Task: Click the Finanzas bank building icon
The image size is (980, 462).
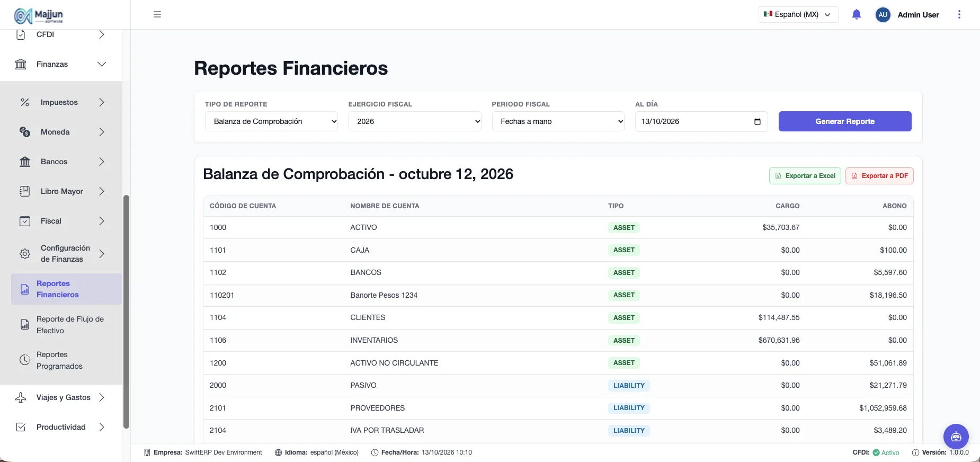Action: click(21, 64)
